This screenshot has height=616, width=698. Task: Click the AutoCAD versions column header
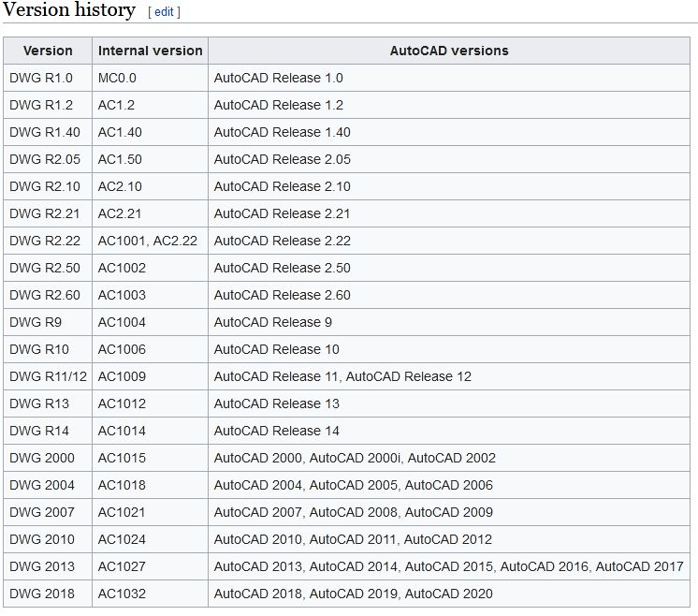pyautogui.click(x=449, y=51)
